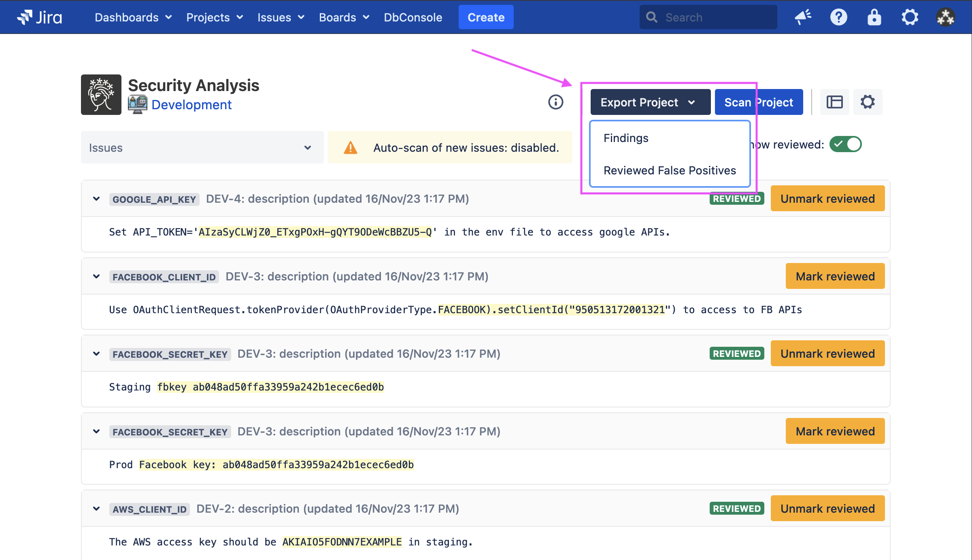Open the help question mark icon
Image resolution: width=972 pixels, height=560 pixels.
coord(838,17)
